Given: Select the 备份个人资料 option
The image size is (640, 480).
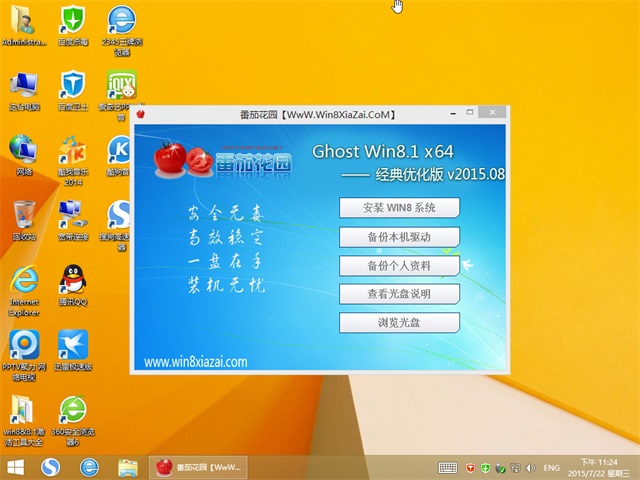Looking at the screenshot, I should [399, 266].
